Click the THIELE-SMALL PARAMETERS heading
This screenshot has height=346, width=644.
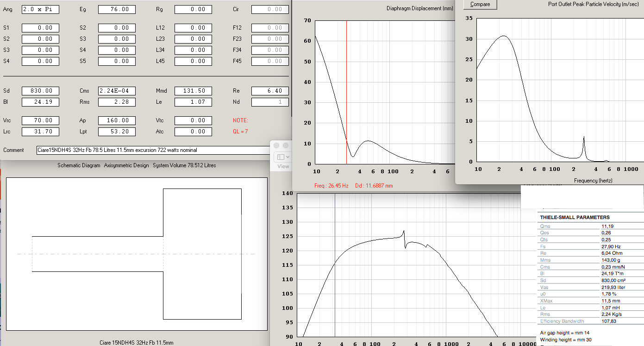coord(575,217)
